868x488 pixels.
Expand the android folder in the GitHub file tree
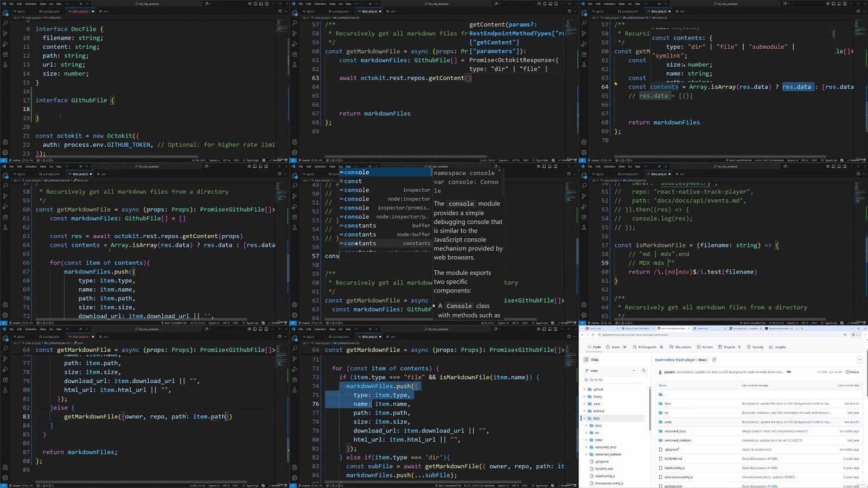point(598,411)
